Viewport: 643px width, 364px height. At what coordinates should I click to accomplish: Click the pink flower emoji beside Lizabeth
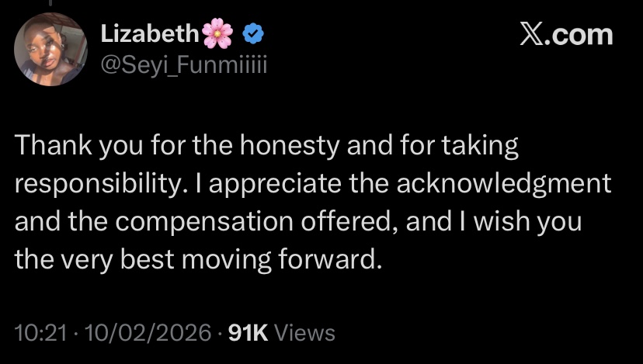(217, 33)
